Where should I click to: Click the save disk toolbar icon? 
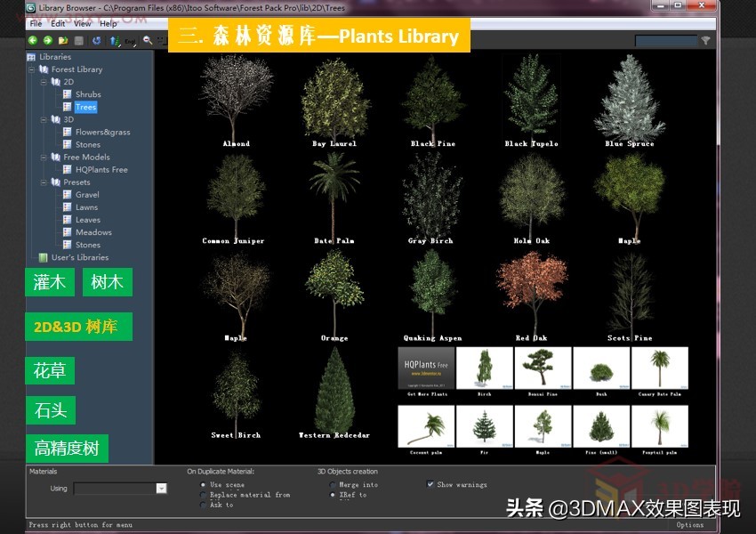click(79, 40)
